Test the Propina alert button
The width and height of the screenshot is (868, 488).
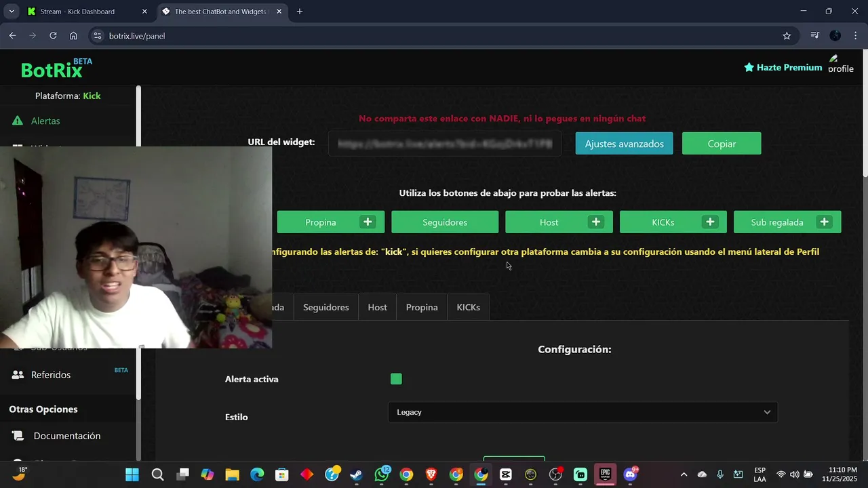[x=320, y=222]
